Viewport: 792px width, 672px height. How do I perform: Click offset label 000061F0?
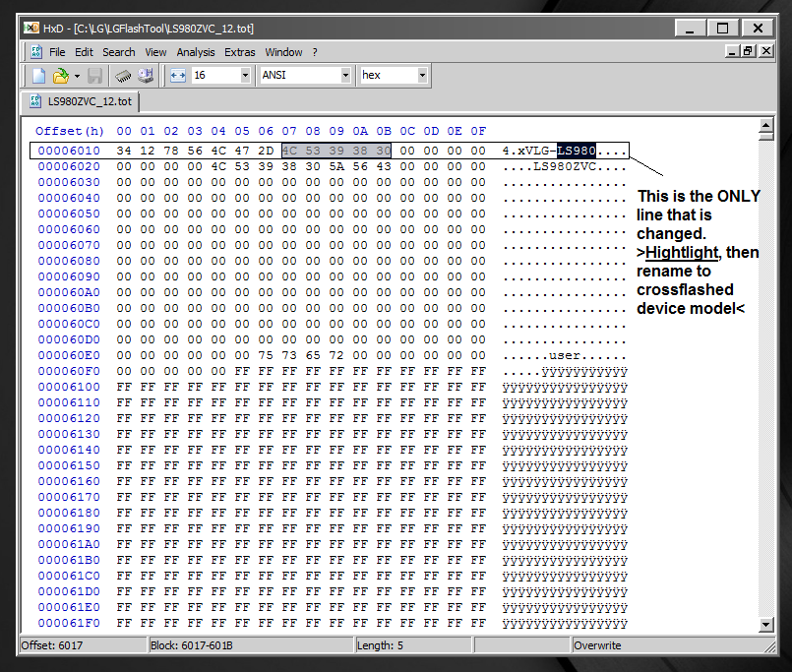[x=69, y=623]
